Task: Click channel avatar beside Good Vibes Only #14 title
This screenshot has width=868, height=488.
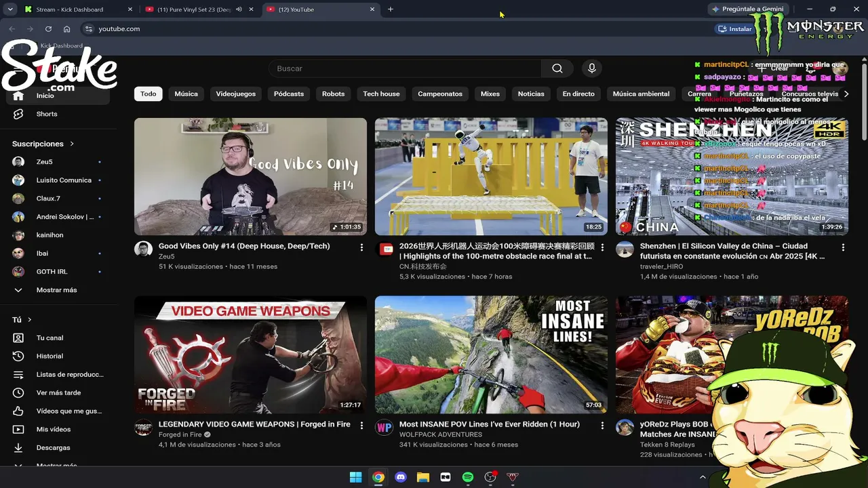Action: [x=143, y=249]
